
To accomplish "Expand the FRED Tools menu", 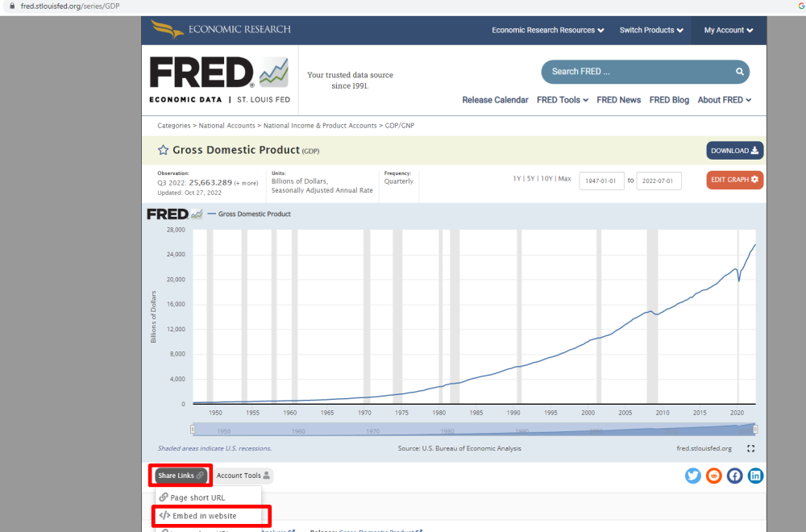I will click(563, 100).
